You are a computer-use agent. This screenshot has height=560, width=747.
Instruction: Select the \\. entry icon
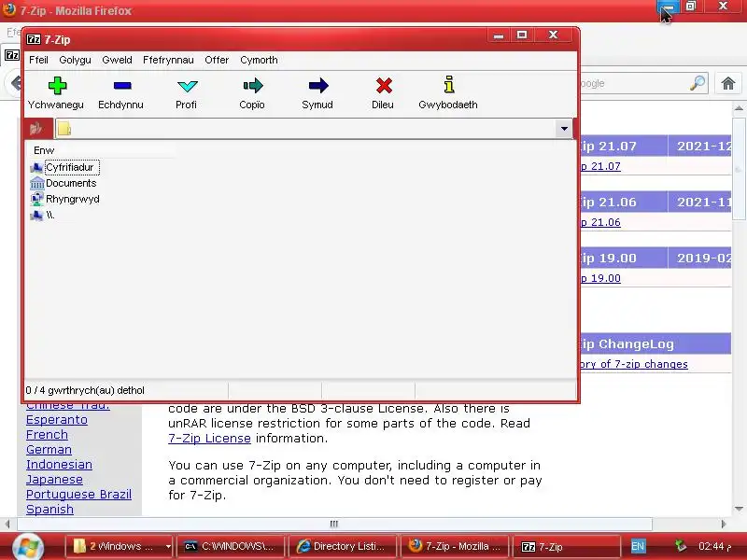36,216
